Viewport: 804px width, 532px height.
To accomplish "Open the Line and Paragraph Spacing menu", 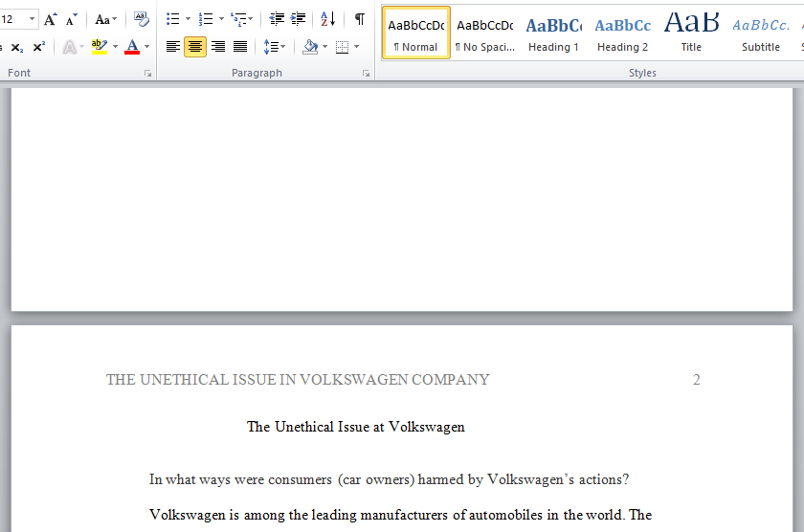I will coord(275,47).
